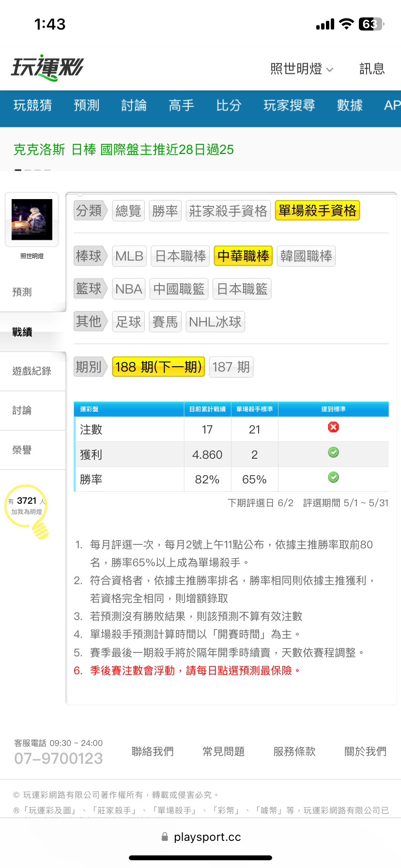Screen dimensions: 401x868
Task: Select the 中華職棒 league filter
Action: click(x=243, y=256)
